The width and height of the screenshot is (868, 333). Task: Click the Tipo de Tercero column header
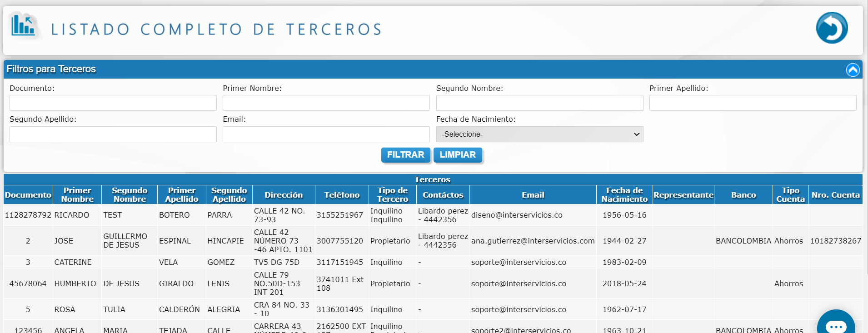[x=393, y=195]
